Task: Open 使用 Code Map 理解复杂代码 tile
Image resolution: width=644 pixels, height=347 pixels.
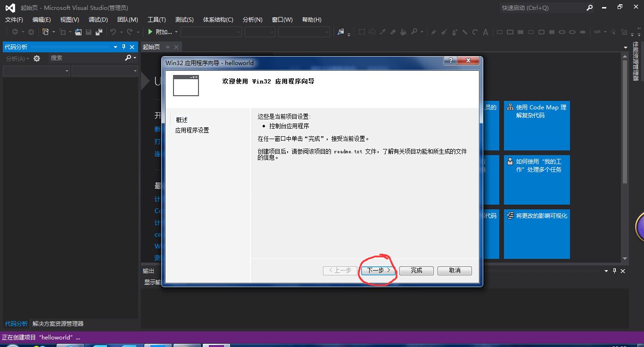Action: pos(537,125)
